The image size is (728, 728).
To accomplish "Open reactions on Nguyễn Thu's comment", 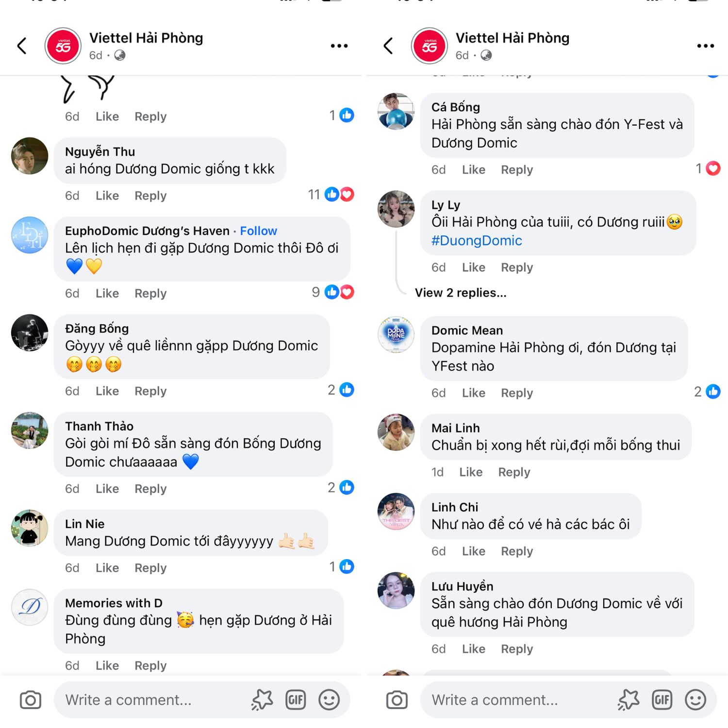I will (x=331, y=195).
